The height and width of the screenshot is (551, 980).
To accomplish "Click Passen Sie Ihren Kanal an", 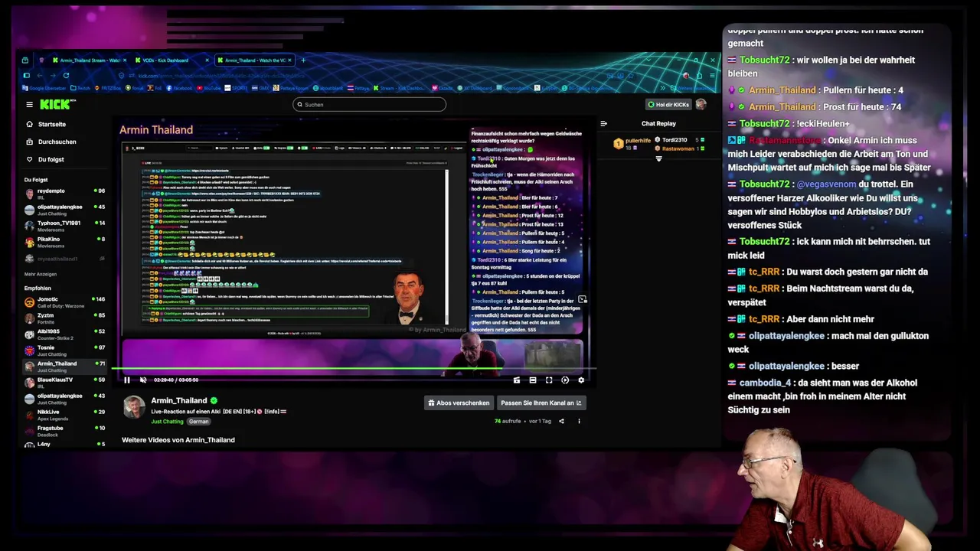I will (x=541, y=403).
